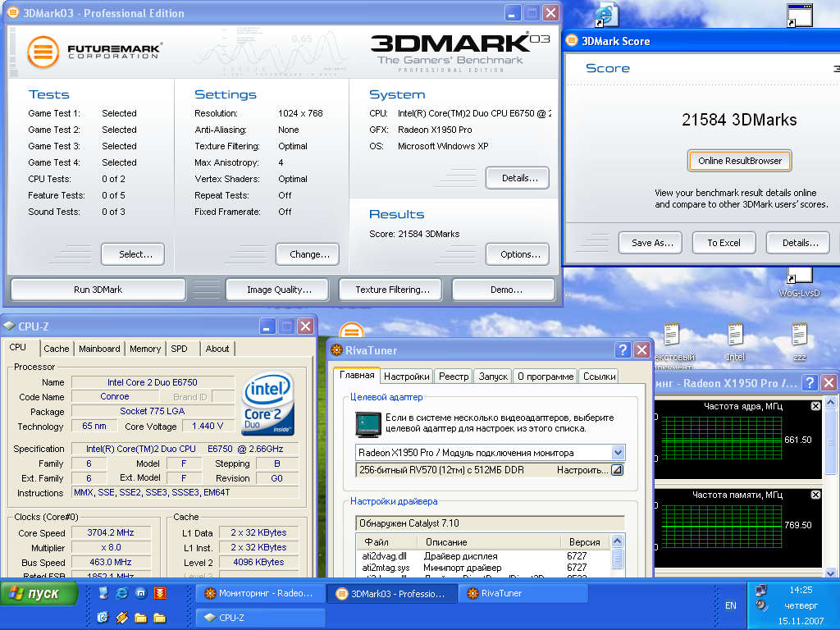Click the Версия column header
The image size is (840, 630).
[x=585, y=542]
